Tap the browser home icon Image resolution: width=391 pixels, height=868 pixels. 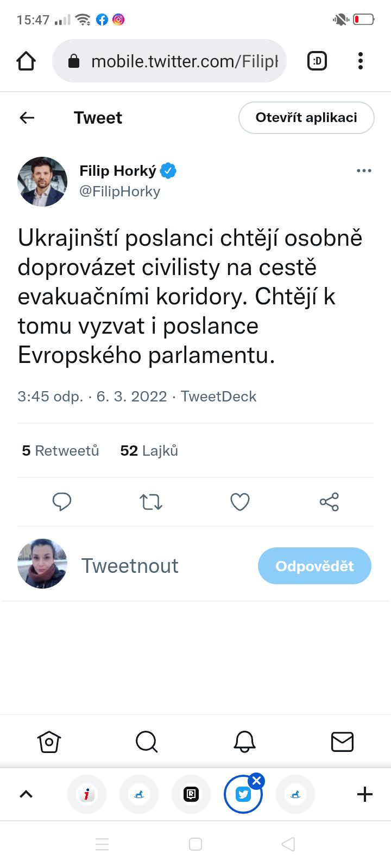coord(26,61)
